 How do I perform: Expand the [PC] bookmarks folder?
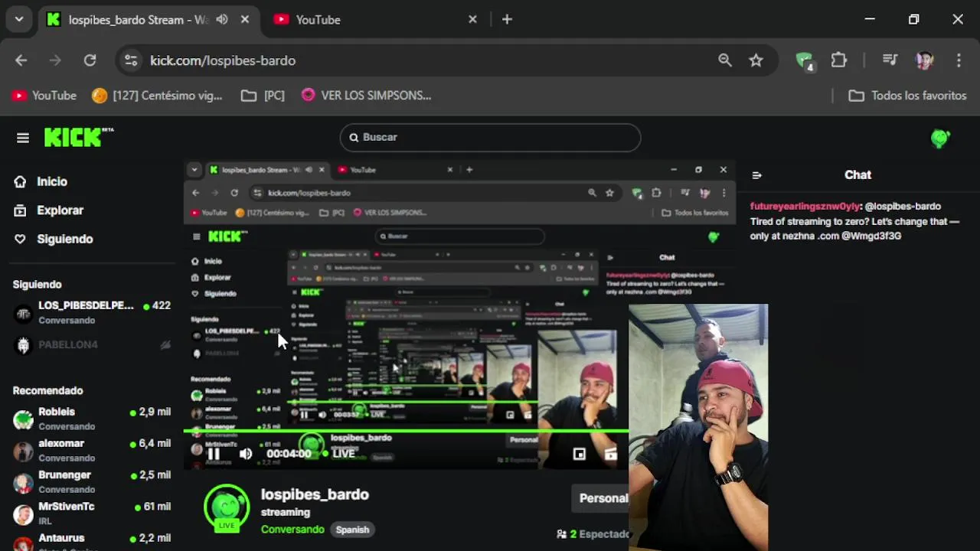point(263,96)
